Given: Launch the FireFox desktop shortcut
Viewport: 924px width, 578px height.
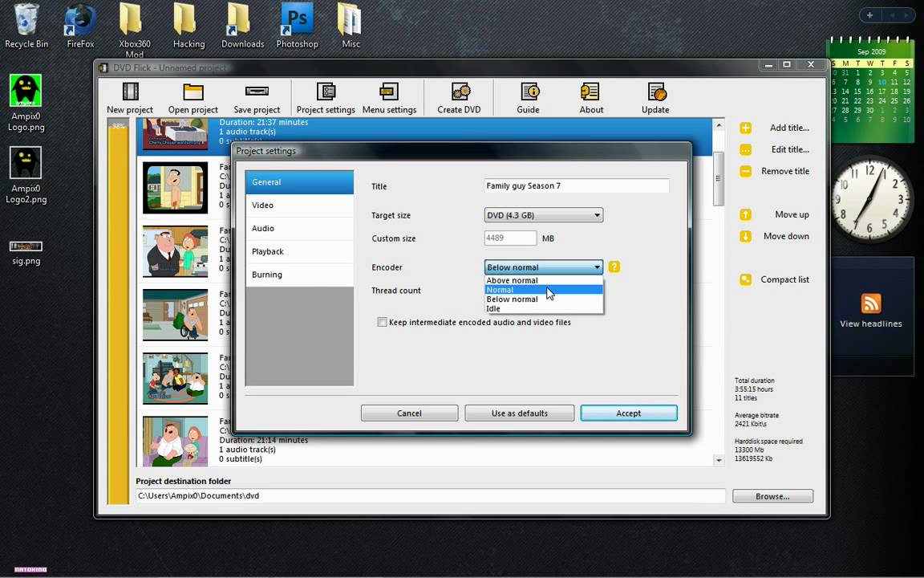Looking at the screenshot, I should point(80,26).
